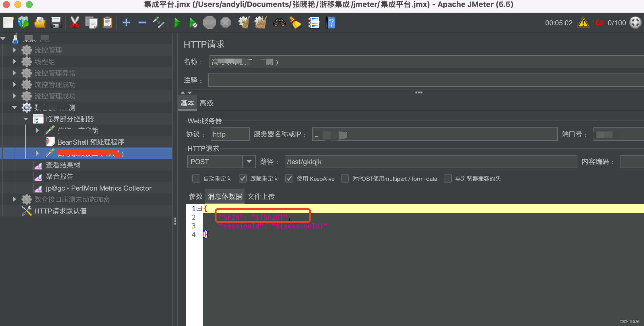Click the 路径 path input field

430,162
